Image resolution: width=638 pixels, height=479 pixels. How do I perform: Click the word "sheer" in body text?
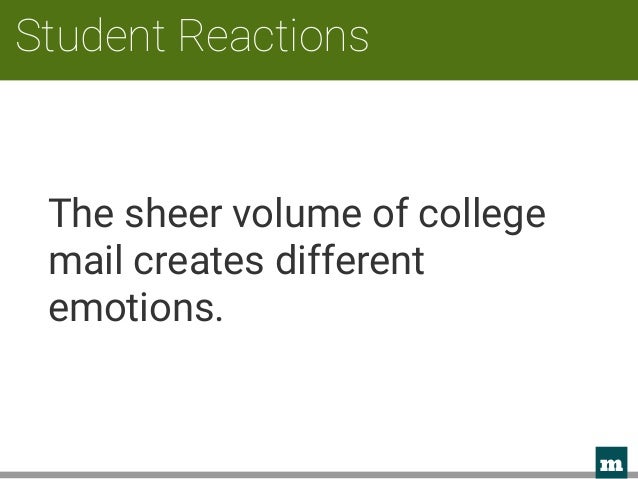tap(173, 213)
